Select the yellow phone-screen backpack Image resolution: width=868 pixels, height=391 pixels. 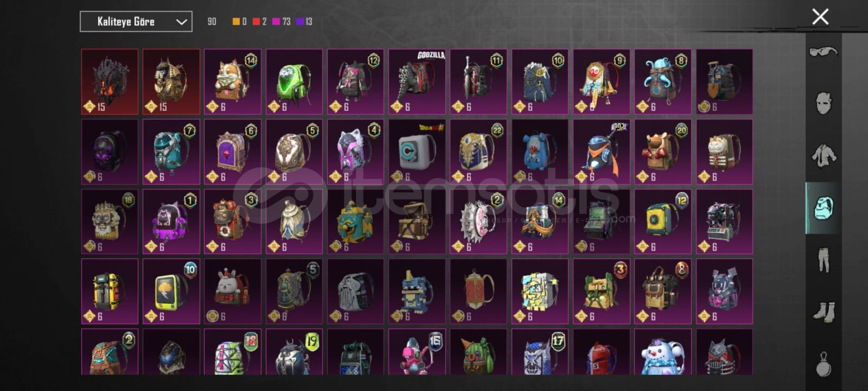(171, 291)
